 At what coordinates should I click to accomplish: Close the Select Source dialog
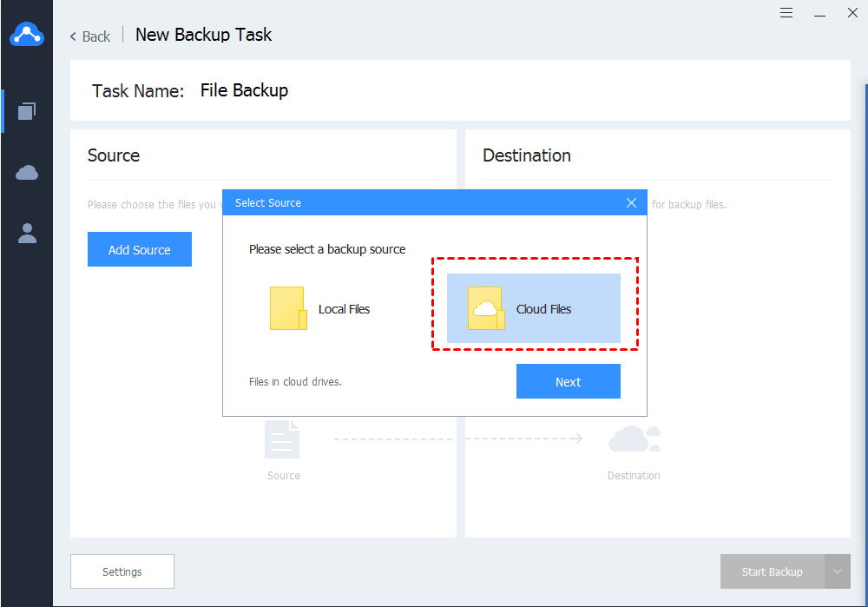click(631, 202)
